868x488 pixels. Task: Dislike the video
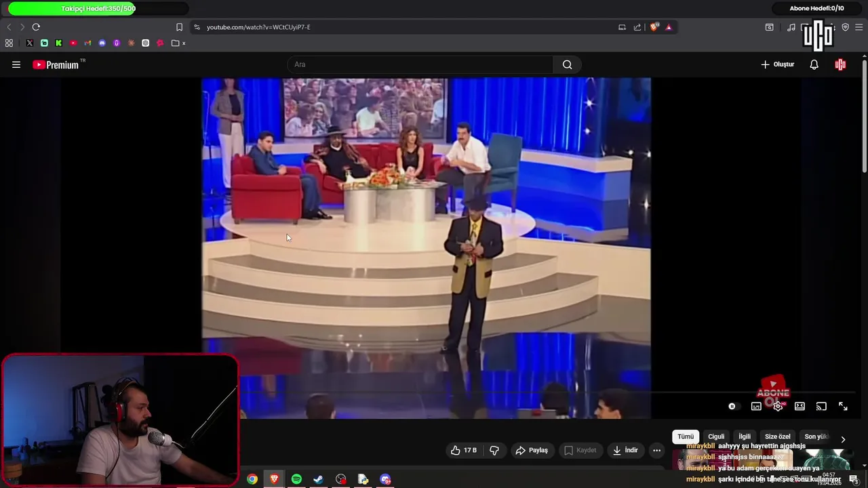tap(494, 450)
